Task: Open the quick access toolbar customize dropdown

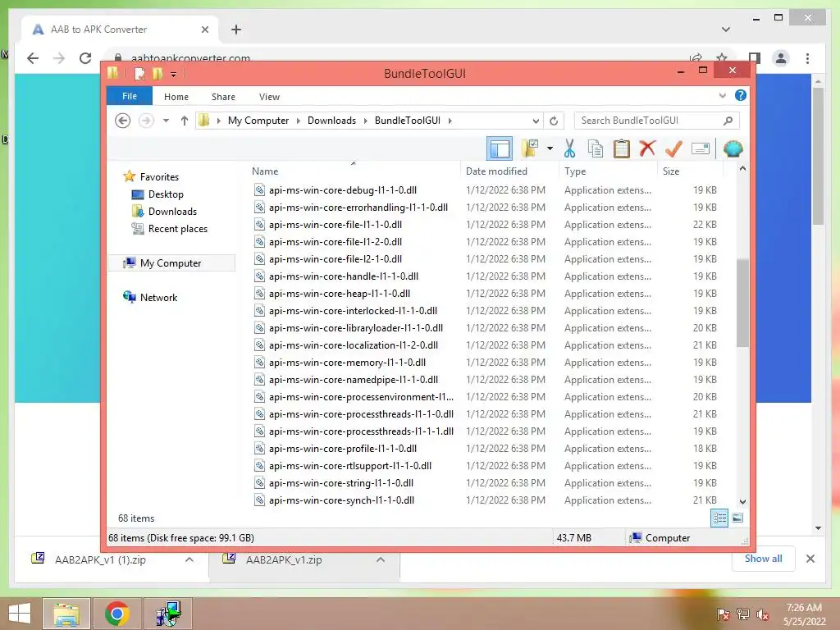Action: click(x=173, y=74)
